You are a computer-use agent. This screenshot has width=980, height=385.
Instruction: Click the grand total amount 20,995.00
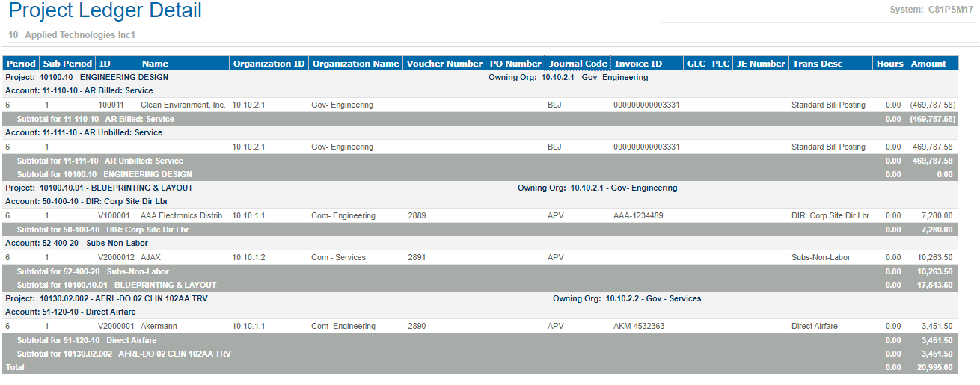tap(931, 368)
